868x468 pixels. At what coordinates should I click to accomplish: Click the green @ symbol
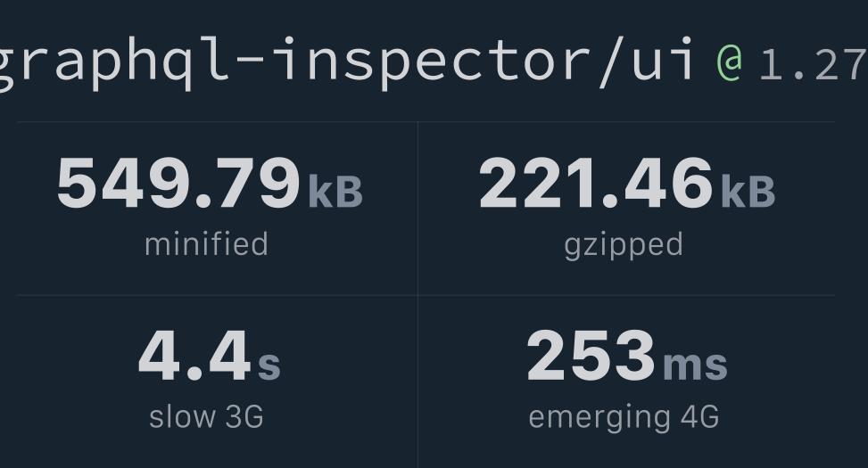[730, 63]
